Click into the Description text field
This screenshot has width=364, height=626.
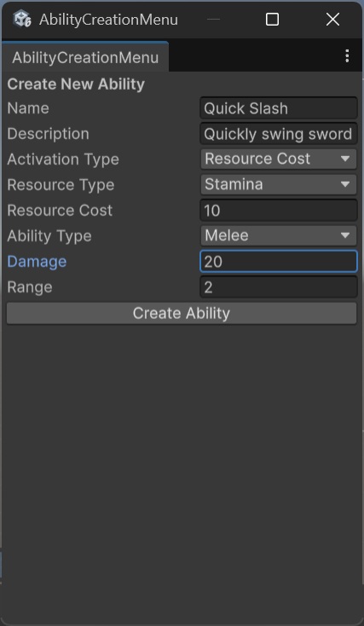[279, 134]
